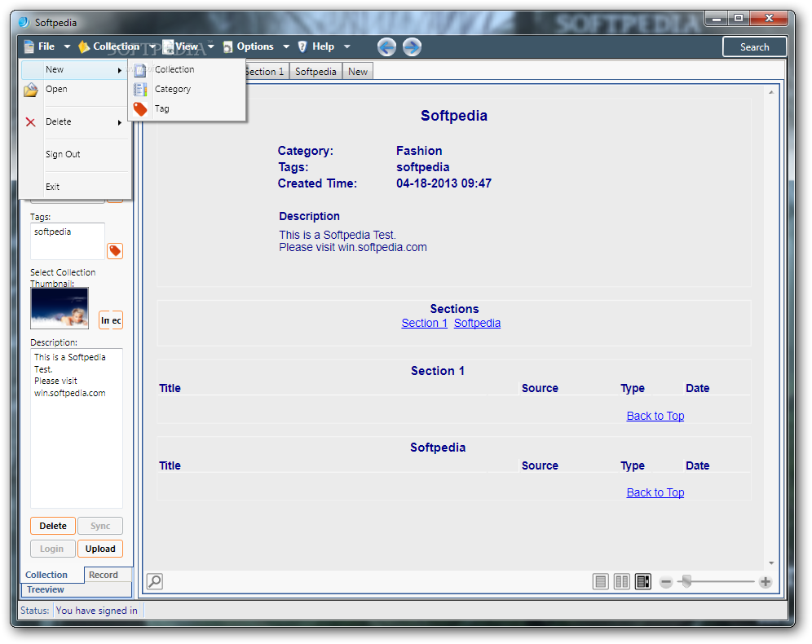This screenshot has width=812, height=644.
Task: Open the File menu dropdown arrow
Action: tap(67, 46)
